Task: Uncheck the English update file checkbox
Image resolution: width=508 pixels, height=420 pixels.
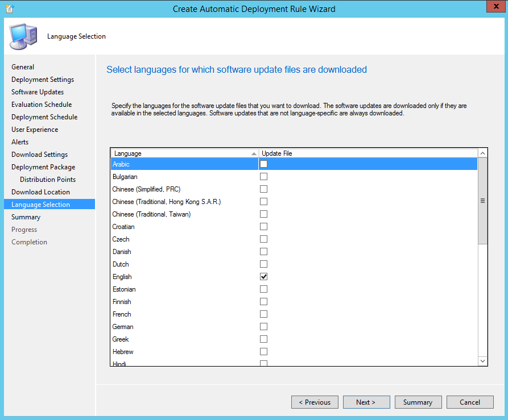Action: pyautogui.click(x=263, y=277)
